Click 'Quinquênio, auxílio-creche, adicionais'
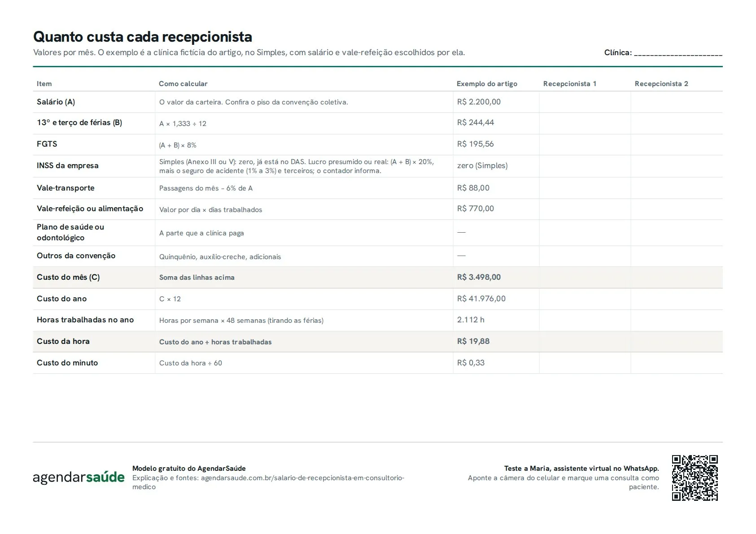The height and width of the screenshot is (534, 756). click(220, 257)
